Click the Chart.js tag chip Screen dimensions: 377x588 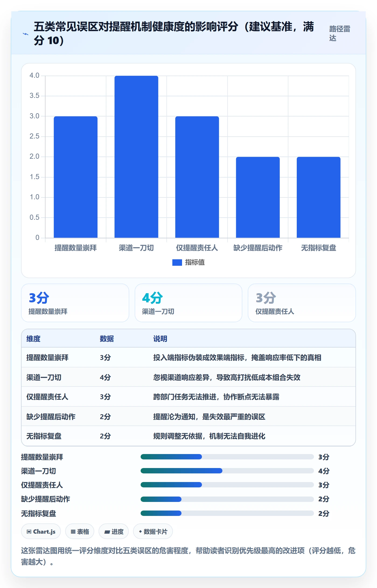coord(41,532)
